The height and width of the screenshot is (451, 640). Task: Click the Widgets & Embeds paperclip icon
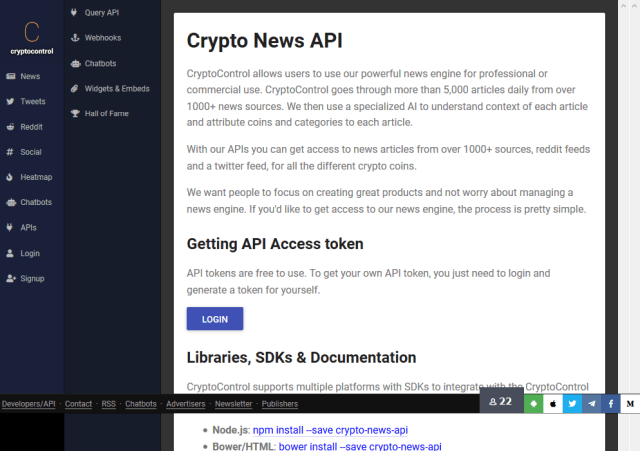click(74, 89)
